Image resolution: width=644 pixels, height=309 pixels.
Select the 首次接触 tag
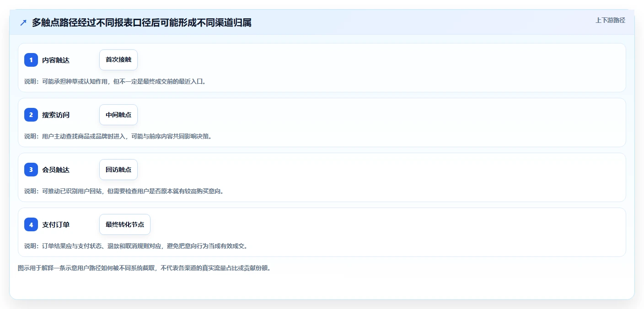click(118, 60)
